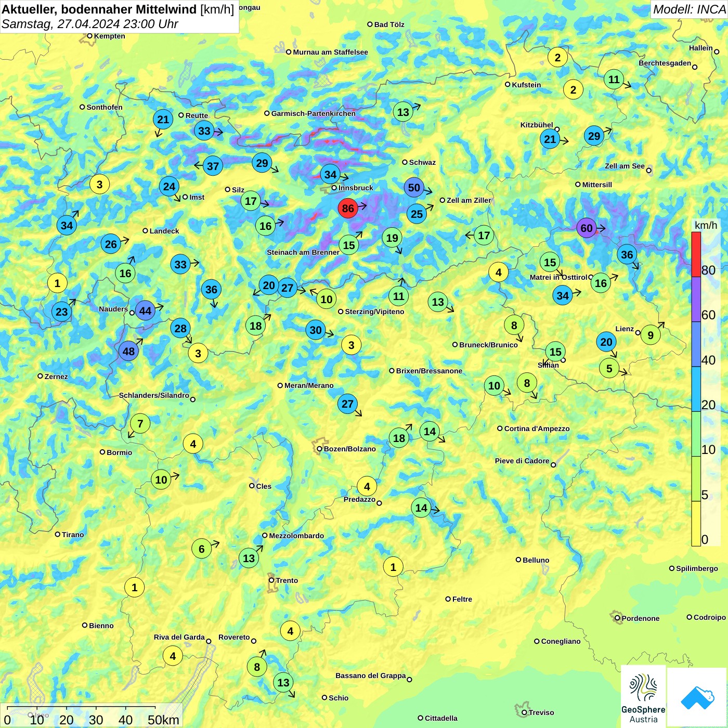Click the 27 marker below Meran/Merano
This screenshot has width=728, height=728.
(347, 404)
